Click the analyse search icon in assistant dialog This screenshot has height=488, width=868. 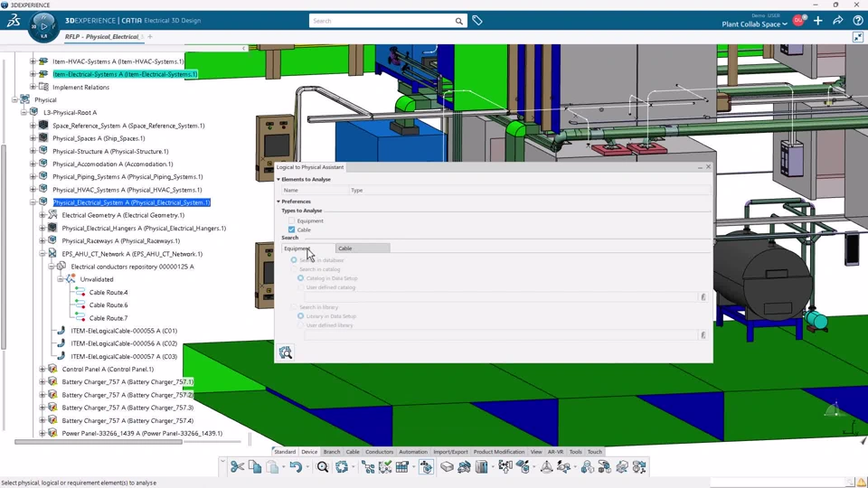tap(286, 352)
